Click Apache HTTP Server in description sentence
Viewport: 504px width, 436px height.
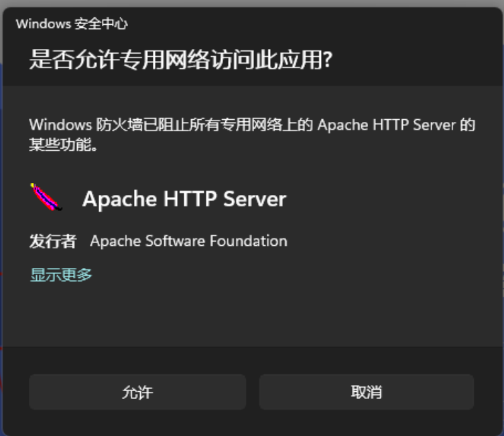(x=387, y=125)
